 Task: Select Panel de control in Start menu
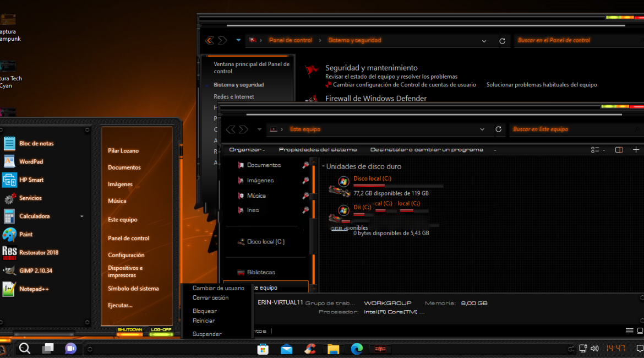tap(128, 238)
